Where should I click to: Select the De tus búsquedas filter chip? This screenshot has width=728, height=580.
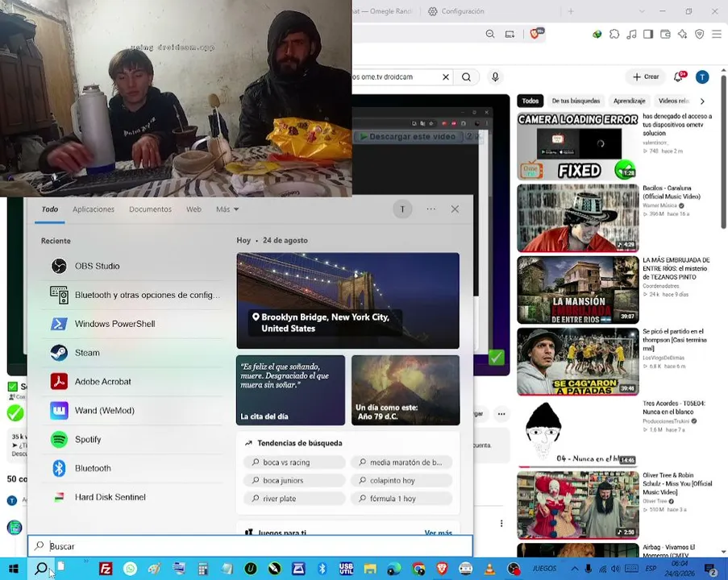coord(576,101)
